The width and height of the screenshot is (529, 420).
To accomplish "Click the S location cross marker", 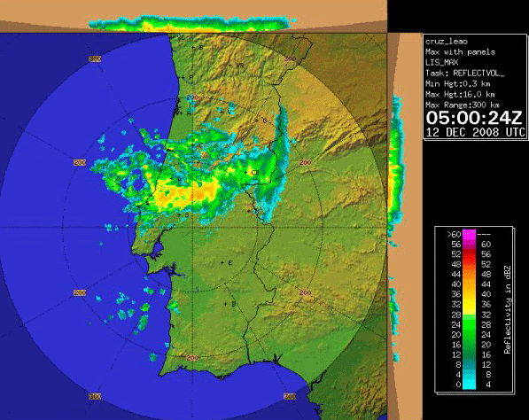I will (183, 214).
